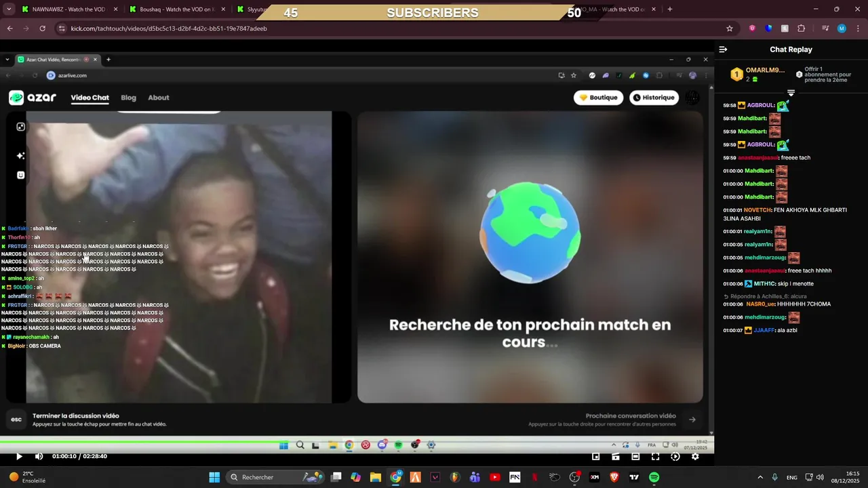Viewport: 868px width, 488px height.
Task: Mute the video player volume
Action: pos(39,456)
